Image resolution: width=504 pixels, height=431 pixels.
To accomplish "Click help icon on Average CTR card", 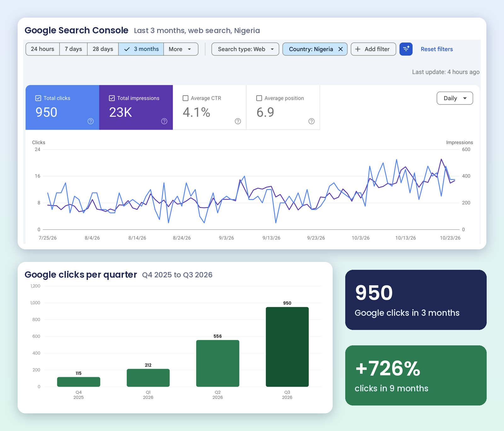I will coord(238,121).
